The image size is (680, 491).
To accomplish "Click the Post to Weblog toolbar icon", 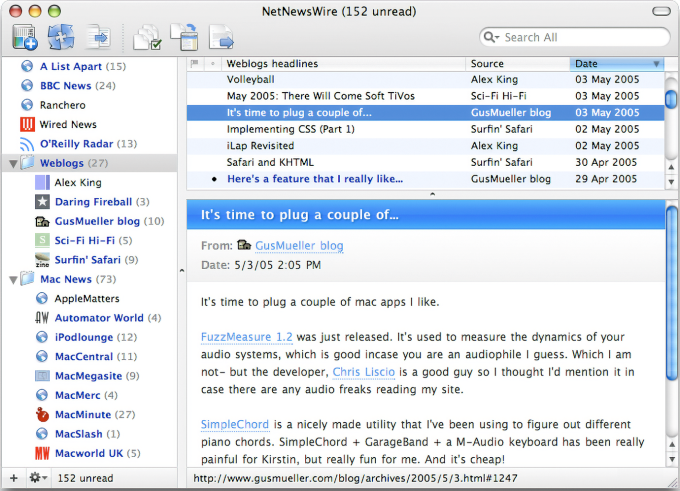I will [184, 36].
